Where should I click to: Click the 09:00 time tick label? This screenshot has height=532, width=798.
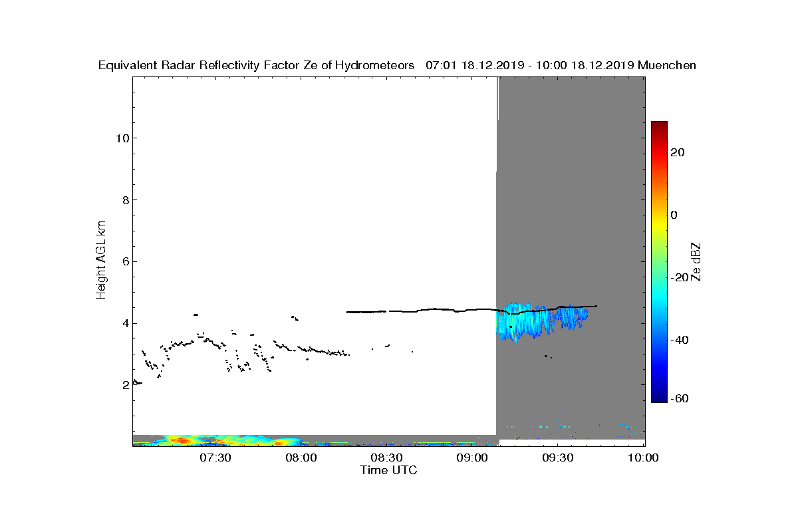coord(473,458)
